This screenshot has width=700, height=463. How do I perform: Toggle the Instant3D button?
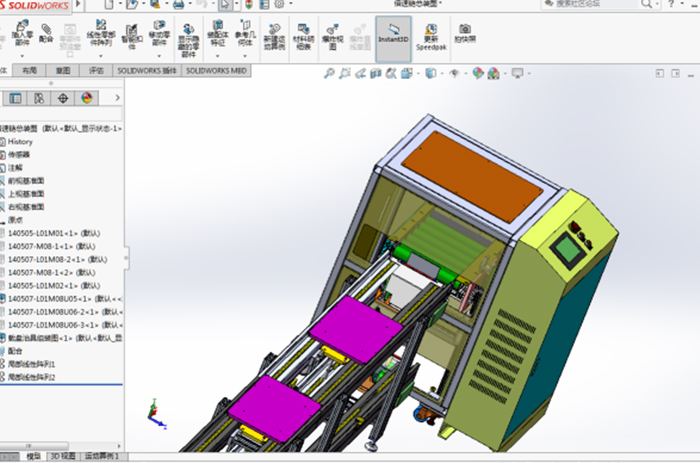pos(393,38)
